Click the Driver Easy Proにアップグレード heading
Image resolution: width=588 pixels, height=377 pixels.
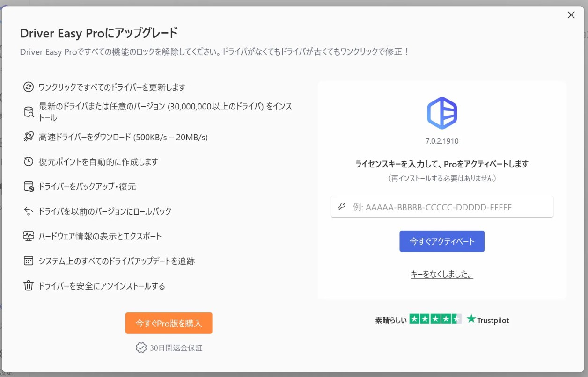click(99, 33)
